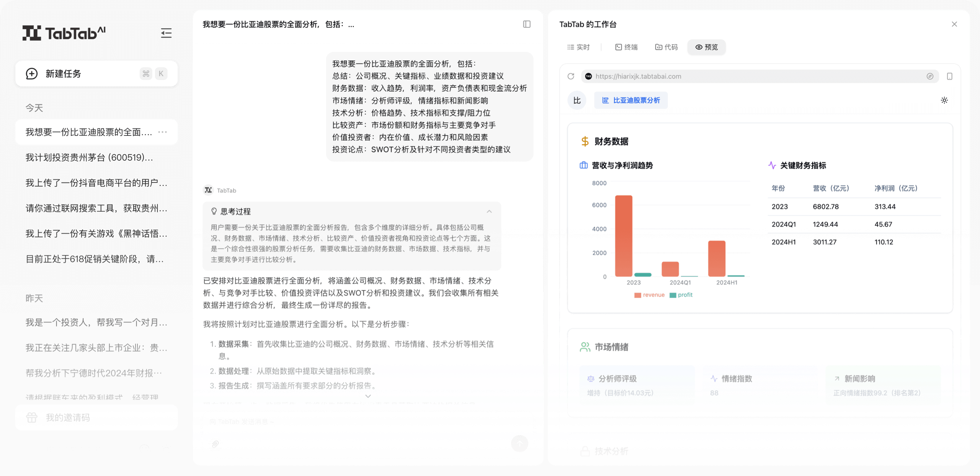Click the scroll-down chevron in chat
This screenshot has width=980, height=476.
pos(368,396)
